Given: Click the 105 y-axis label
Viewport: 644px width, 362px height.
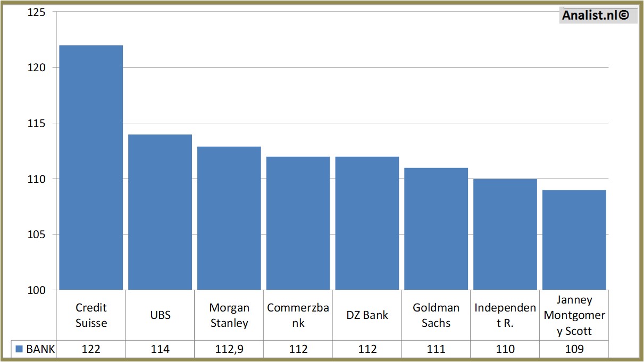Looking at the screenshot, I should click(x=37, y=234).
